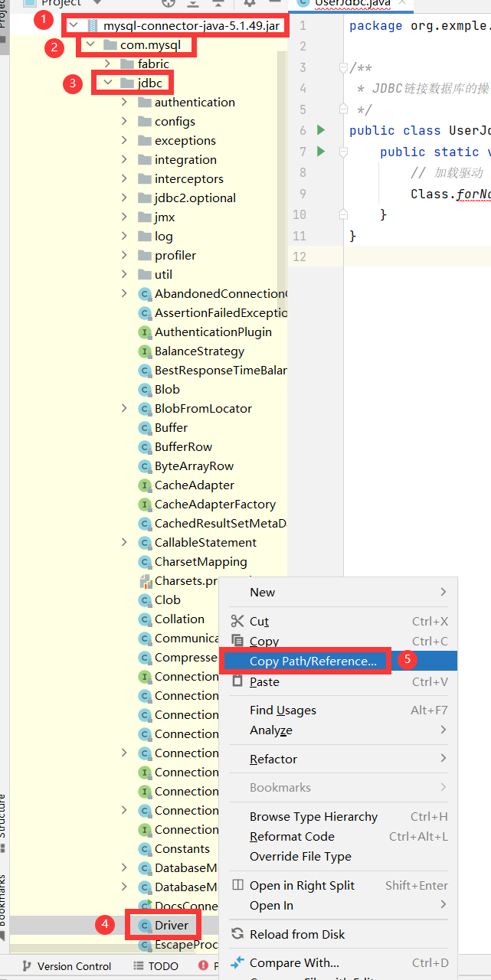The image size is (491, 980).
Task: Expand the exceptions folder chevron
Action: [x=124, y=140]
